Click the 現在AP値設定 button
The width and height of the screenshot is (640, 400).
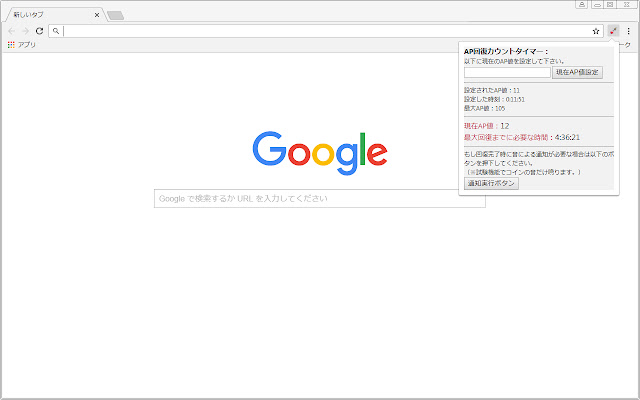(x=577, y=72)
